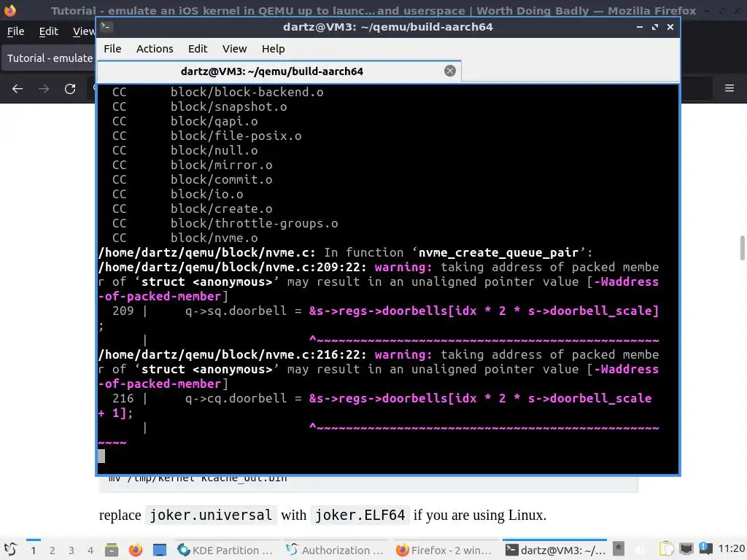Close the dartz@VM3 terminal tab
747x560 pixels.
pos(449,71)
